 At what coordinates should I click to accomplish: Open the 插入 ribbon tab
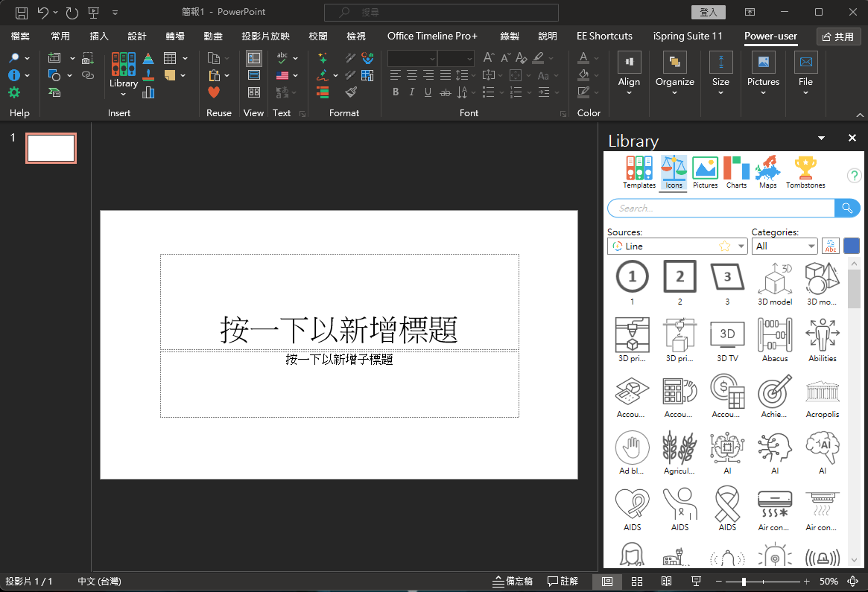tap(99, 36)
